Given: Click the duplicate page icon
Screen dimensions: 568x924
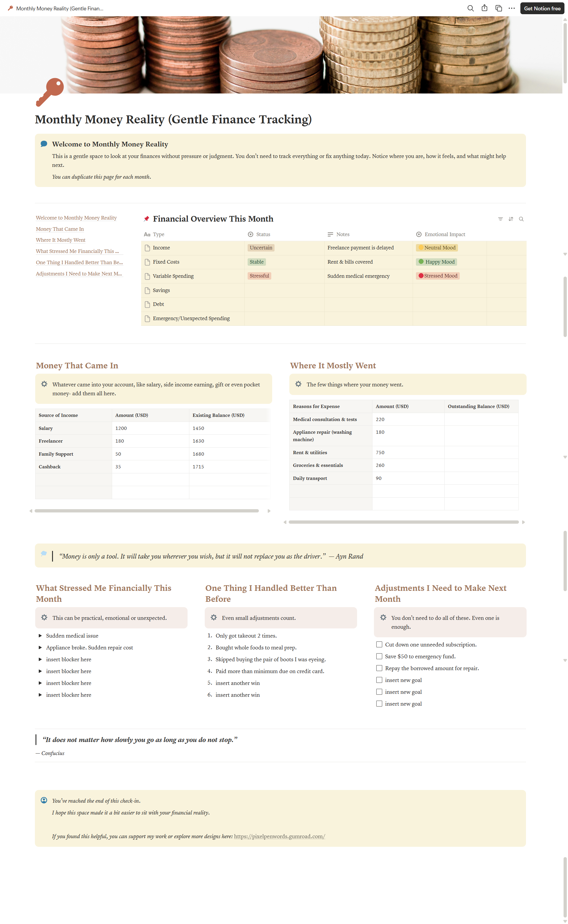Looking at the screenshot, I should [x=498, y=8].
